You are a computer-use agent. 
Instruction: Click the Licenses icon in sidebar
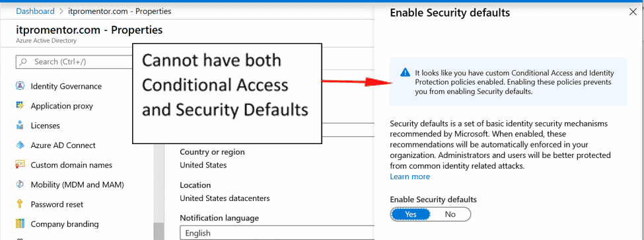(20, 126)
